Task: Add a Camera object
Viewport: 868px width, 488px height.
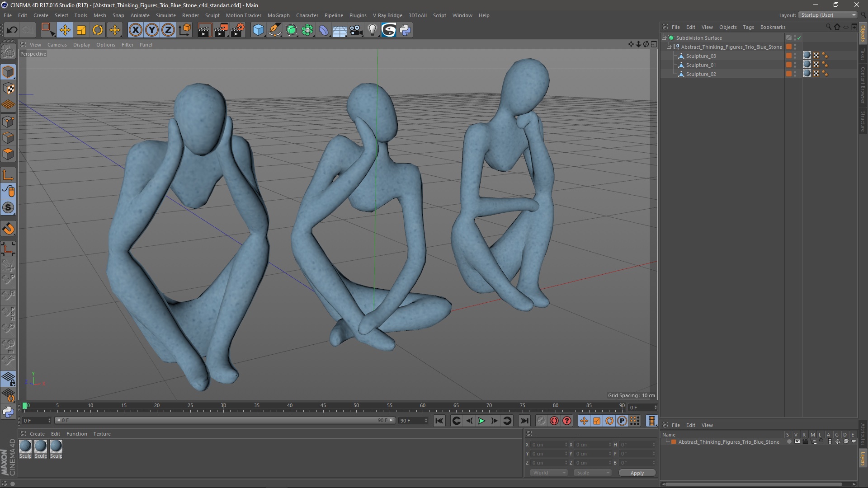Action: [x=356, y=30]
